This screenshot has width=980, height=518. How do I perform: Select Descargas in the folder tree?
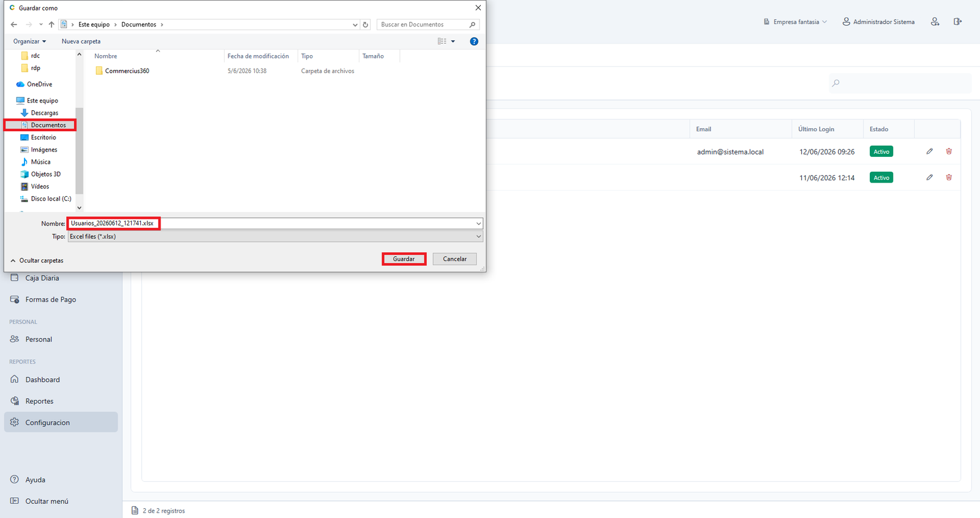tap(45, 113)
